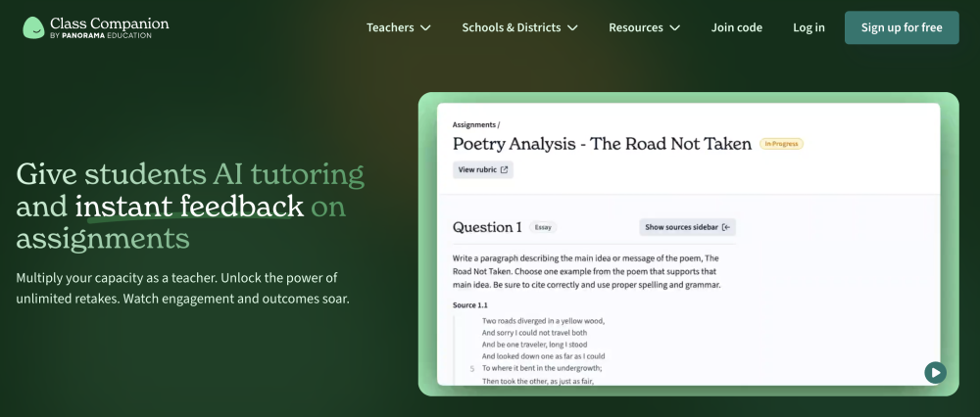Screen dimensions: 980x417
Task: Click the Question 1 heading
Action: (x=487, y=227)
